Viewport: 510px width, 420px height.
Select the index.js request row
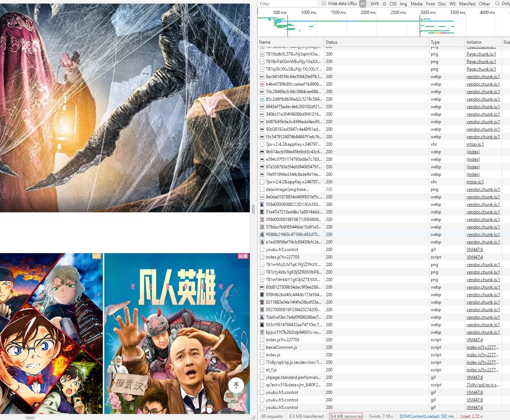[383, 355]
